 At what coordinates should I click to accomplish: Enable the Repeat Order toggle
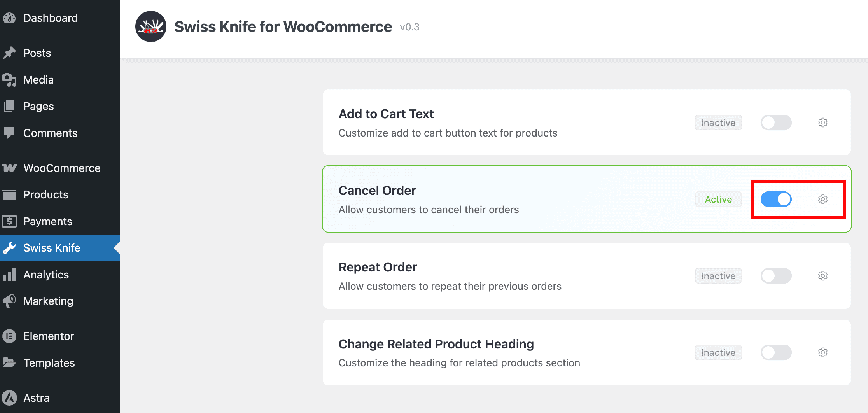(776, 276)
